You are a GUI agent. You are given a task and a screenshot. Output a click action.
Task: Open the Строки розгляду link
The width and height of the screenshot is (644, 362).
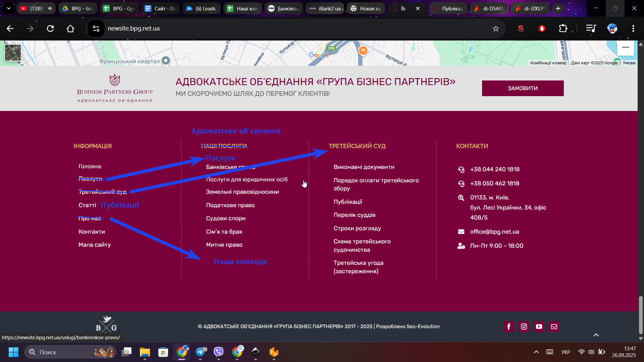click(x=357, y=228)
